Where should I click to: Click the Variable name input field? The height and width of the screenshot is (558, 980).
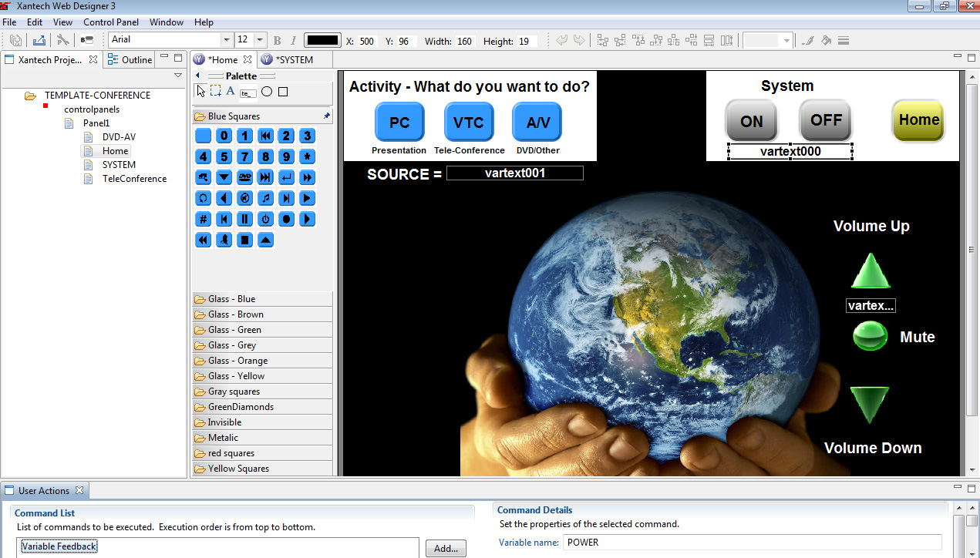752,543
